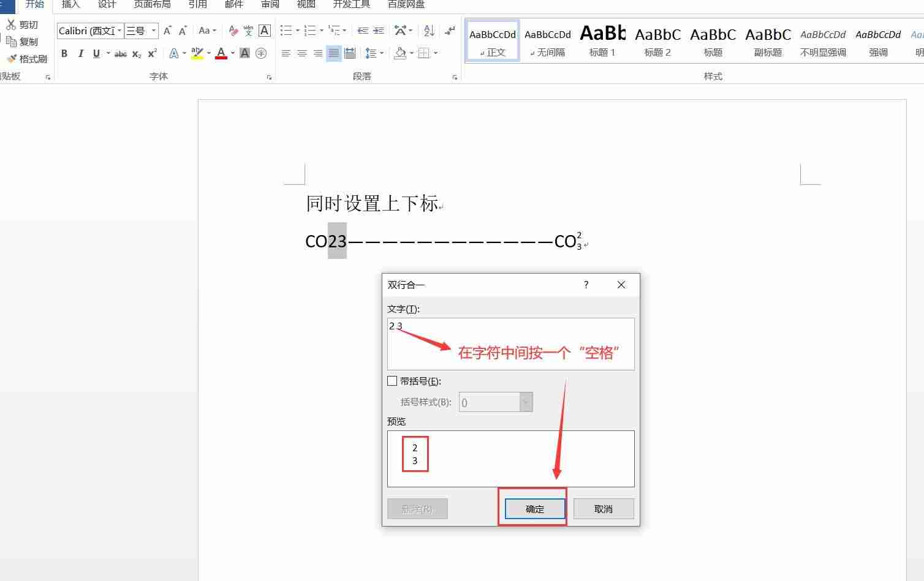The width and height of the screenshot is (924, 581).
Task: Open the Phonetic Guide tool
Action: coord(248,30)
